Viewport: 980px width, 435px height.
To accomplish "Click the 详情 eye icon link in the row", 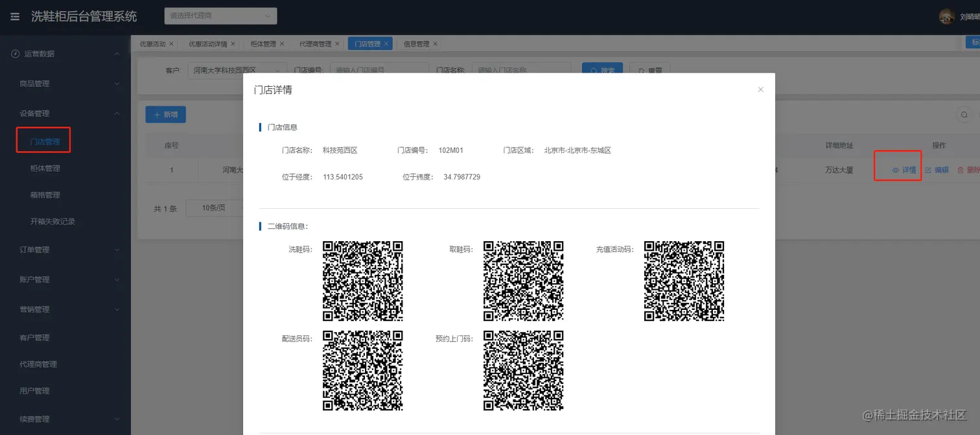I will [904, 170].
